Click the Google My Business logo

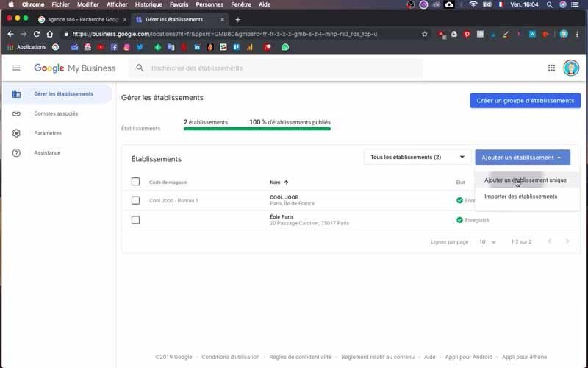click(75, 68)
